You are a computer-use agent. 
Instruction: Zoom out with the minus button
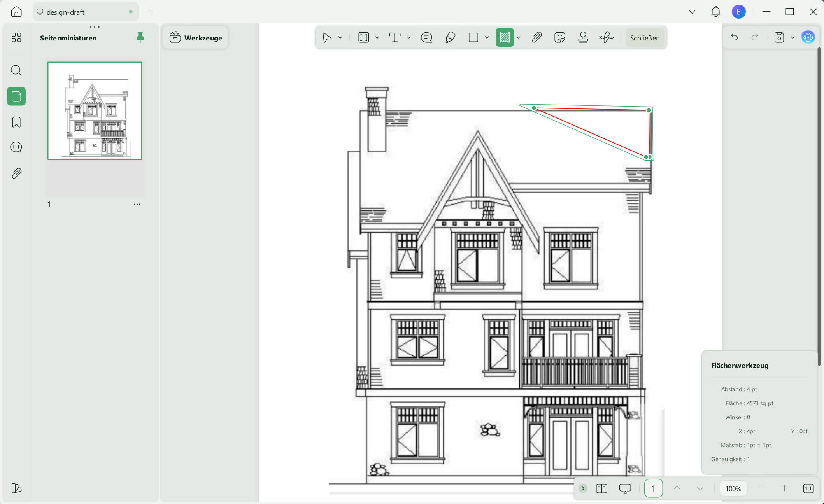click(x=761, y=488)
